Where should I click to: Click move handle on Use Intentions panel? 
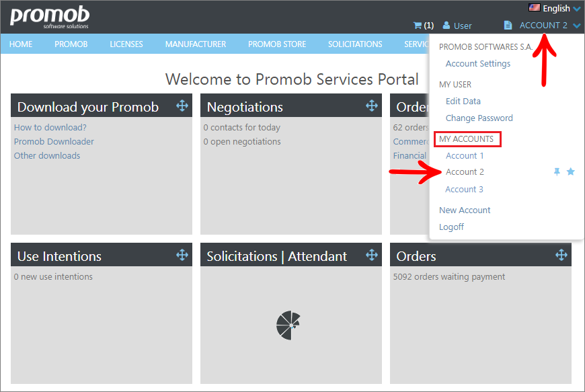click(182, 255)
